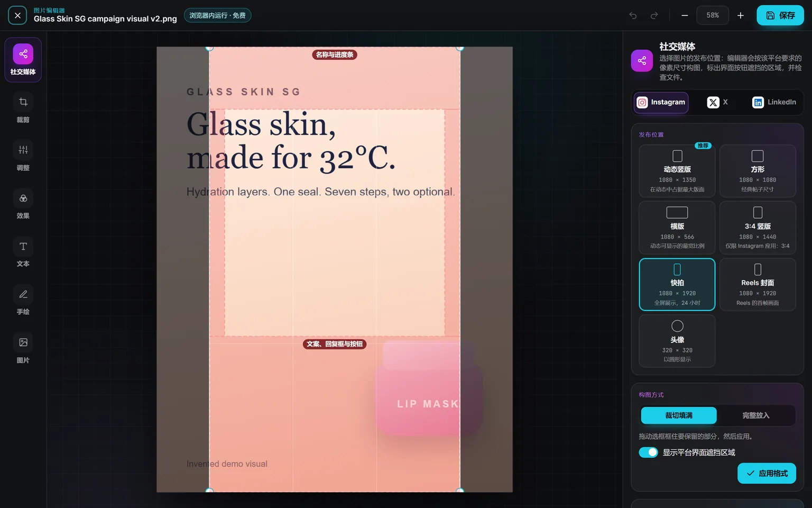
Task: Click the redo arrow icon
Action: pyautogui.click(x=654, y=15)
